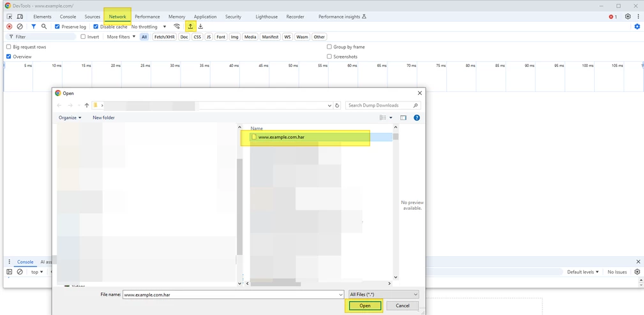Click the Open button in dialog
Image resolution: width=644 pixels, height=315 pixels.
pyautogui.click(x=364, y=305)
